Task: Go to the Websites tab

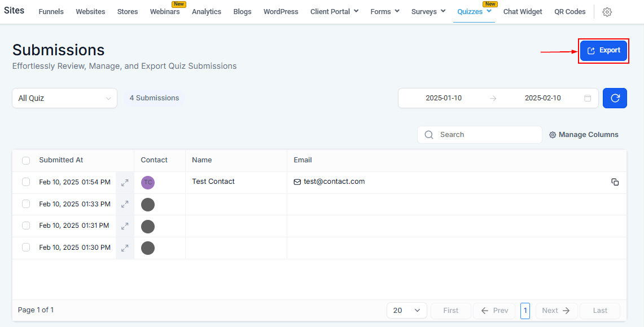Action: click(90, 11)
